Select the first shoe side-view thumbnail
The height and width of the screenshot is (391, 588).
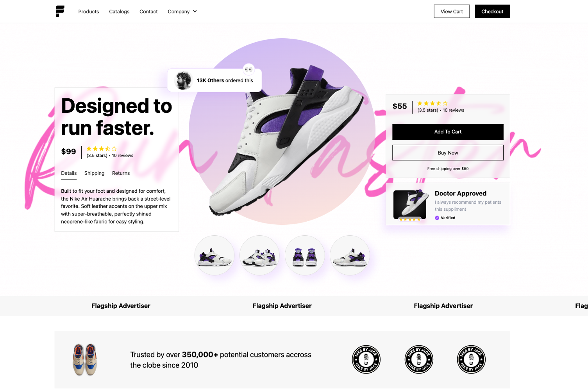tap(214, 255)
